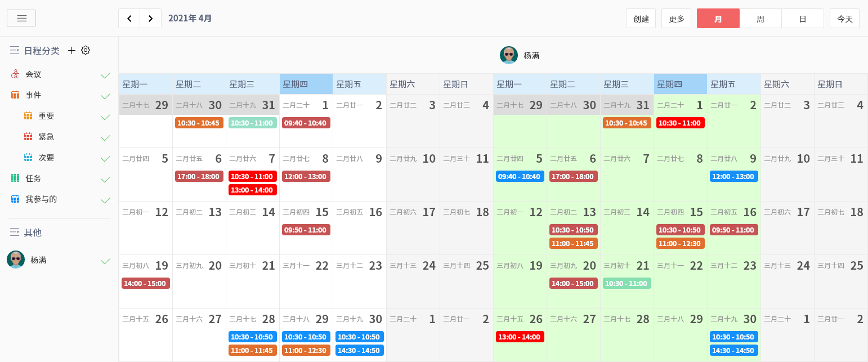Collapse the 日程分类 section

[15, 51]
